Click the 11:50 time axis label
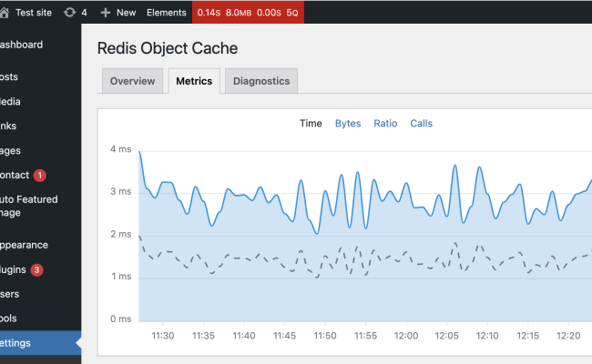Image resolution: width=592 pixels, height=364 pixels. tap(325, 336)
